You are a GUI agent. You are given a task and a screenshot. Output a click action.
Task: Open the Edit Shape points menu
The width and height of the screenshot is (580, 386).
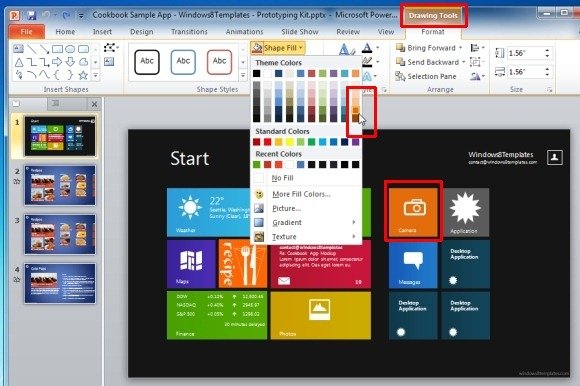(111, 48)
